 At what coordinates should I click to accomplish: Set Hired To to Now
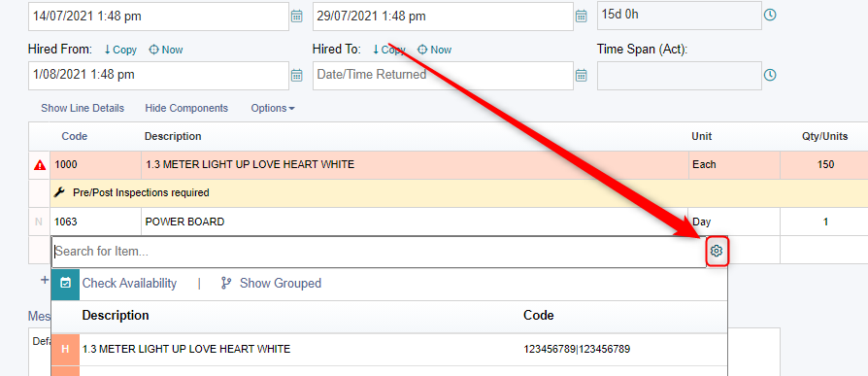point(435,50)
